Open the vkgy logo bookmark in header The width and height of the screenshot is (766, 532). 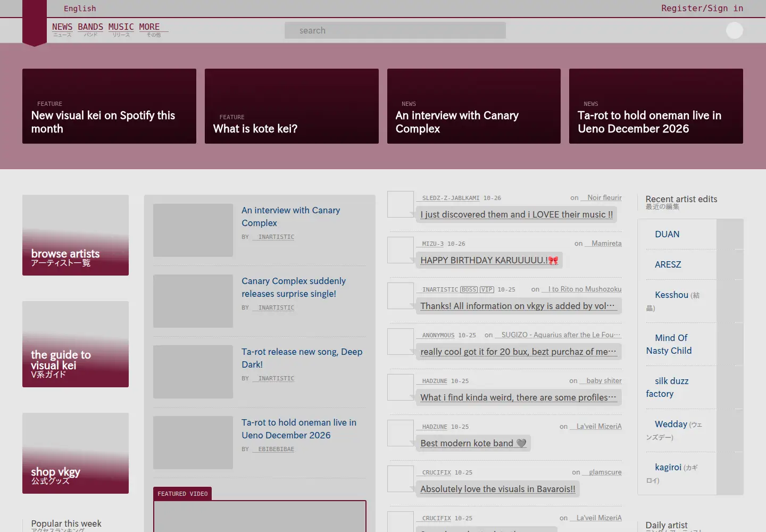35,22
